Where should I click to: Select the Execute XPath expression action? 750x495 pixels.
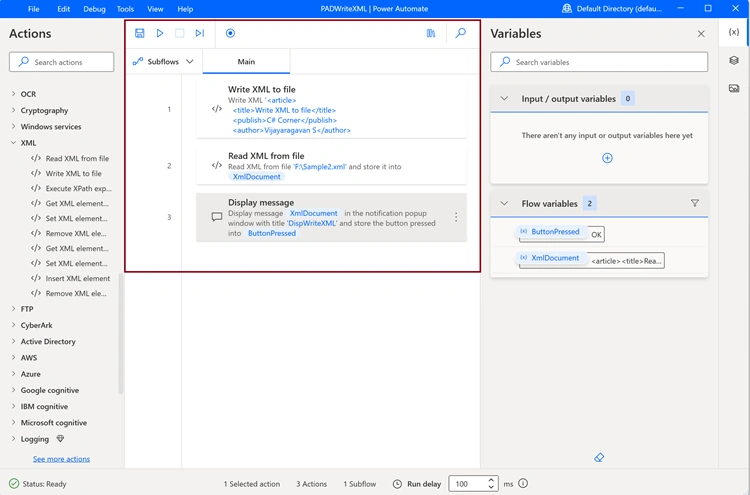(x=71, y=188)
